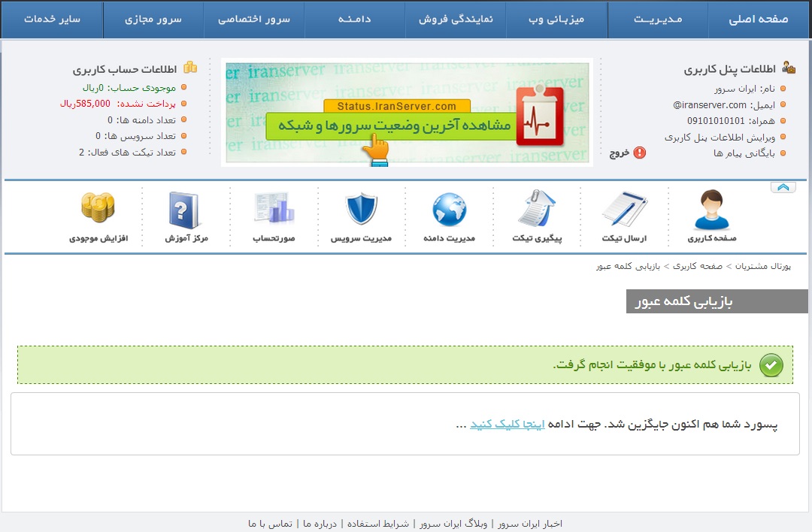The height and width of the screenshot is (532, 812).
Task: Open the مدیریت menu item
Action: (x=658, y=19)
